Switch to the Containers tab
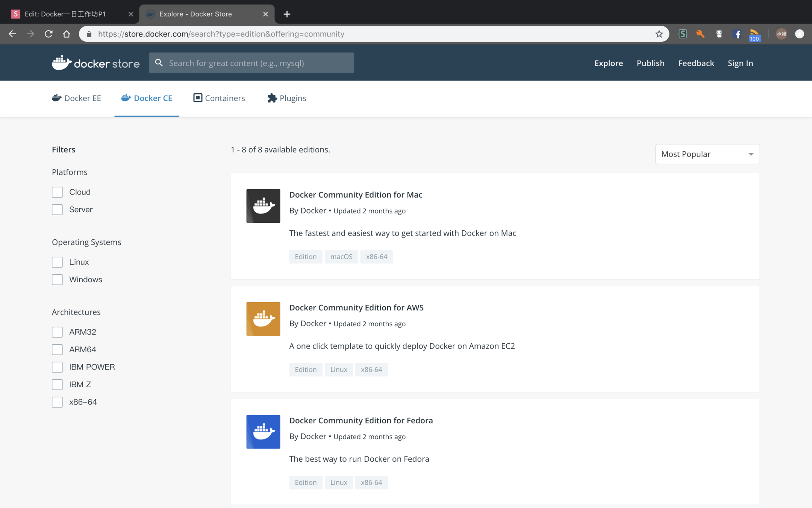The width and height of the screenshot is (812, 508). (219, 98)
